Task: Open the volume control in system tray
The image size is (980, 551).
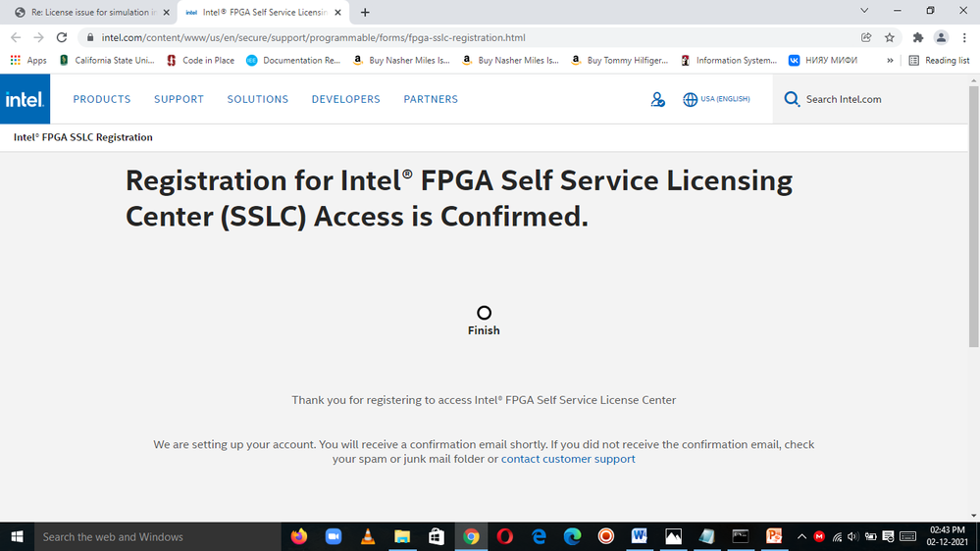Action: point(853,536)
